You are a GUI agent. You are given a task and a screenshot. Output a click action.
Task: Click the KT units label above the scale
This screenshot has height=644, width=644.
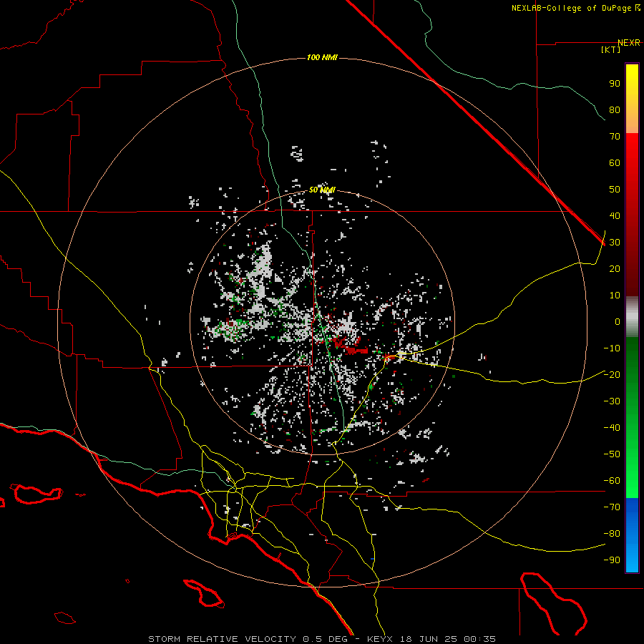coord(611,49)
